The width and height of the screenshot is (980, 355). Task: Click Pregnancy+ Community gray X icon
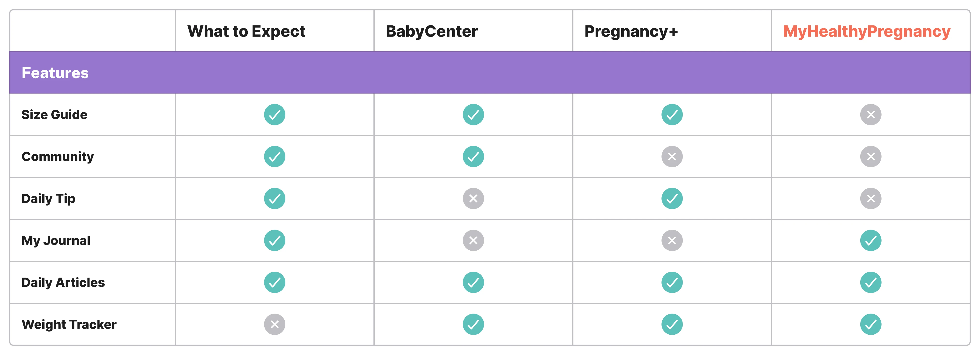[672, 156]
